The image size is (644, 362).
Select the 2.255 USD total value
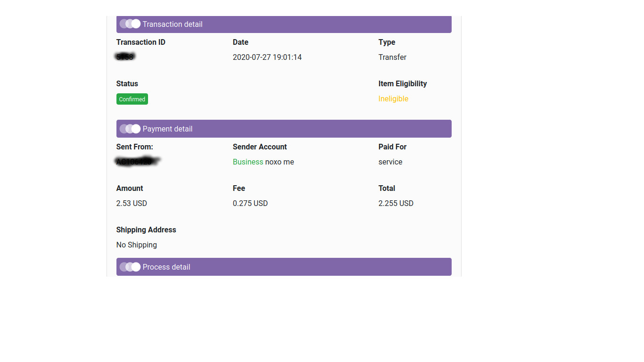coord(396,203)
